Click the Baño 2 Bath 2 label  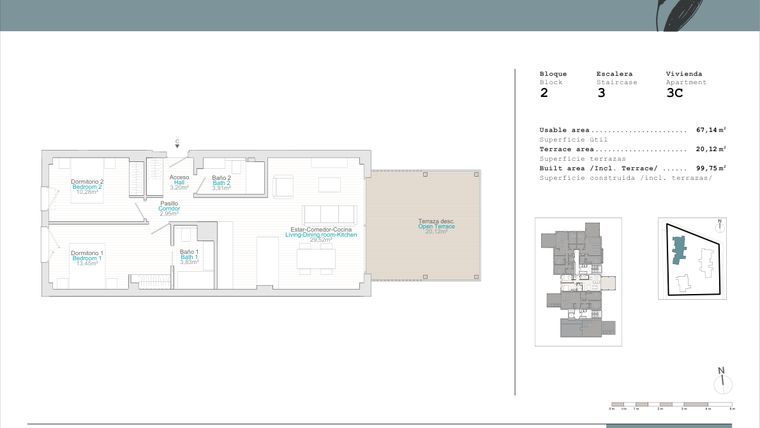click(x=222, y=183)
